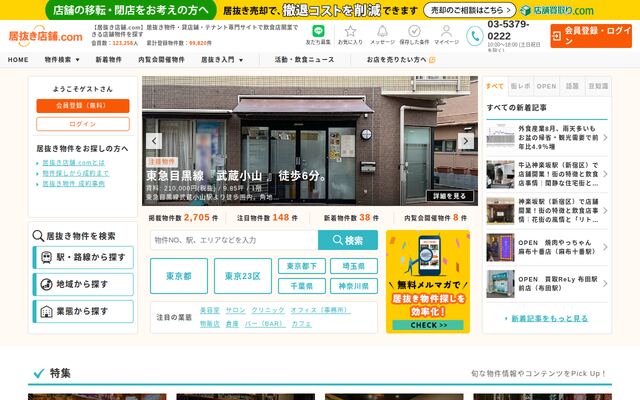This screenshot has width=640, height=400.
Task: Click クリニック category link
Action: click(268, 310)
